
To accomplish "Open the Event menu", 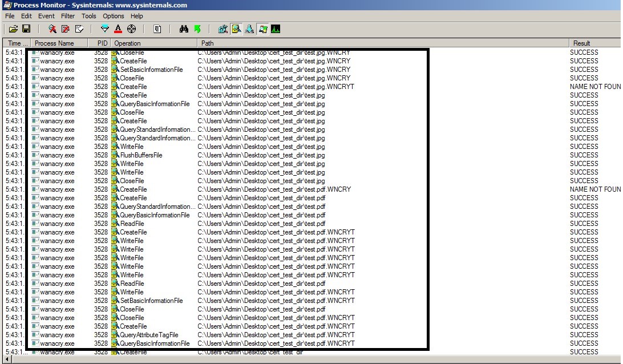I will pos(46,16).
